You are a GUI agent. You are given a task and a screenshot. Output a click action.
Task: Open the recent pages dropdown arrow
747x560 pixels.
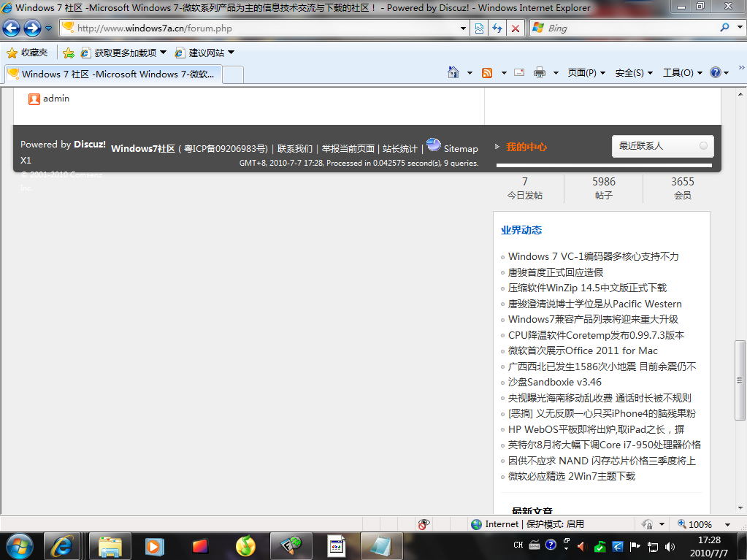tap(49, 28)
